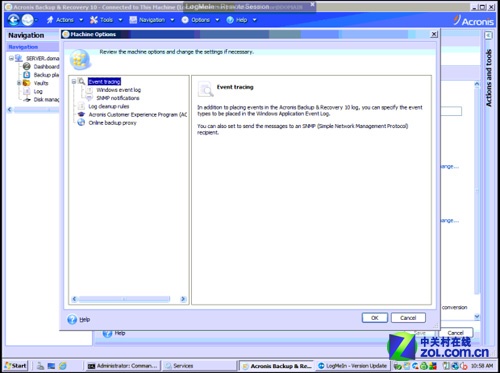
Task: Click Cancel button in background window
Action: 455,333
